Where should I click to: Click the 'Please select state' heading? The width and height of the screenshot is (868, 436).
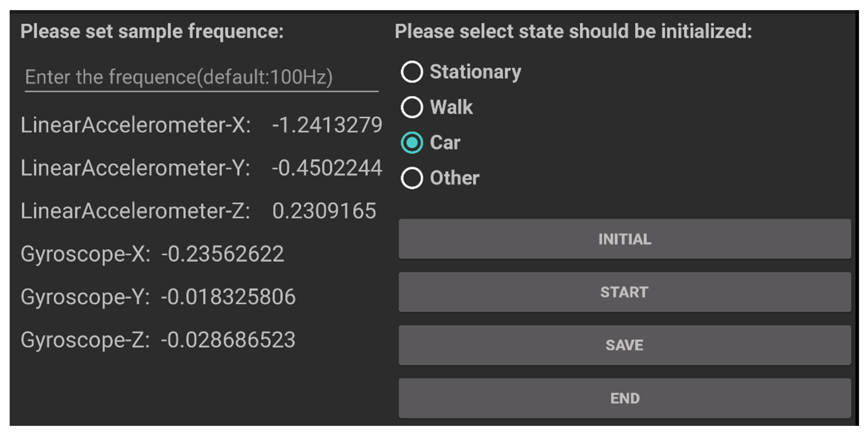coord(573,31)
